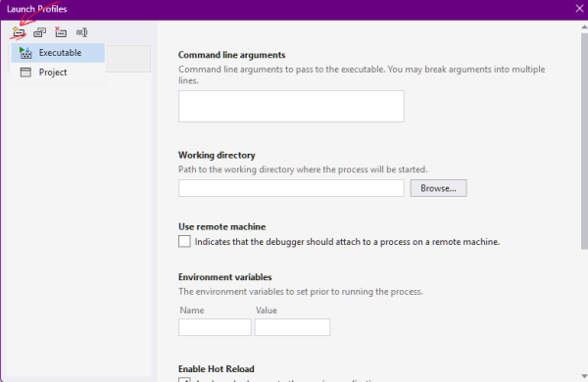Screen dimensions: 588x382
Task: Click the Enable Hot Reload heading
Action: tap(217, 369)
